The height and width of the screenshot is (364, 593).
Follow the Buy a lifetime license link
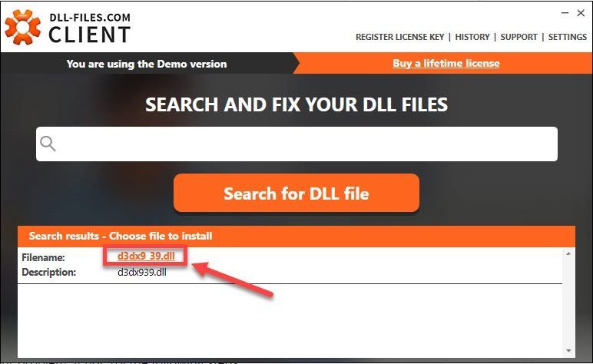pos(446,63)
